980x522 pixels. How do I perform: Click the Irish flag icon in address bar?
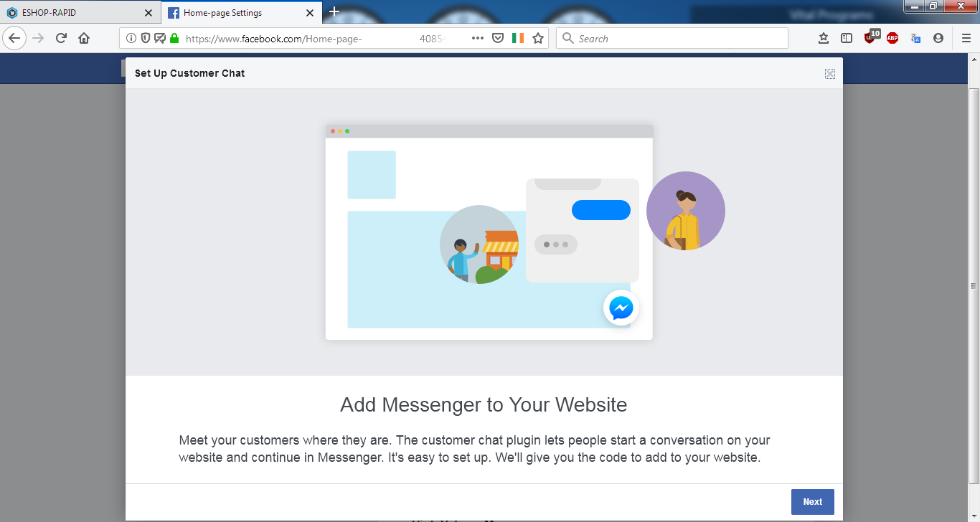[x=518, y=39]
